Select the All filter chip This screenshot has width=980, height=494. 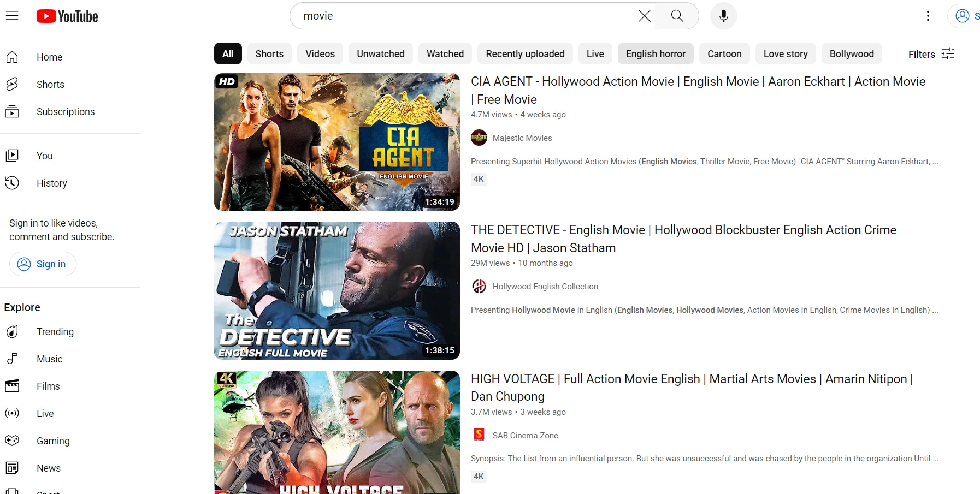(228, 53)
